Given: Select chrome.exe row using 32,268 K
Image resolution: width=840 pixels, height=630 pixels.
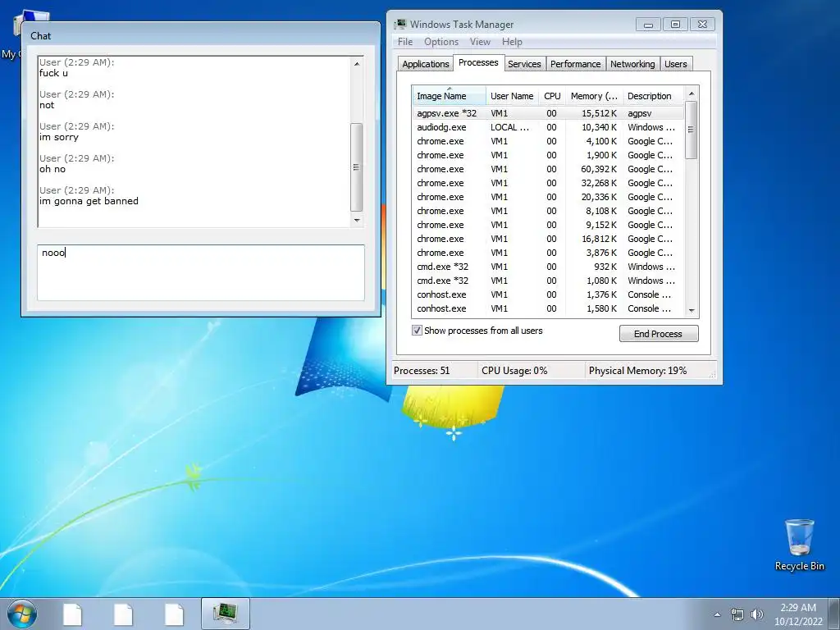Looking at the screenshot, I should (x=547, y=183).
